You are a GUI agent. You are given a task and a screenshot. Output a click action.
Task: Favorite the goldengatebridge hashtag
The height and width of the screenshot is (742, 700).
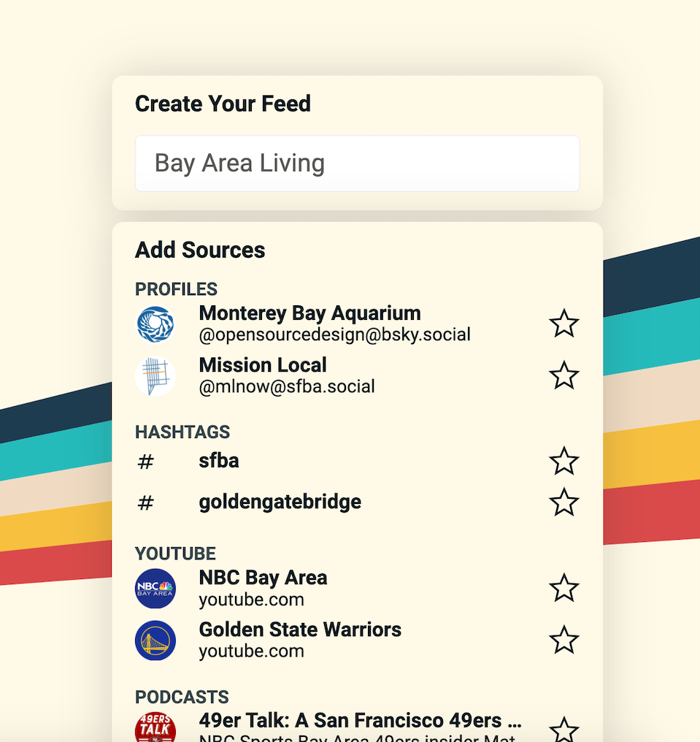click(x=564, y=502)
